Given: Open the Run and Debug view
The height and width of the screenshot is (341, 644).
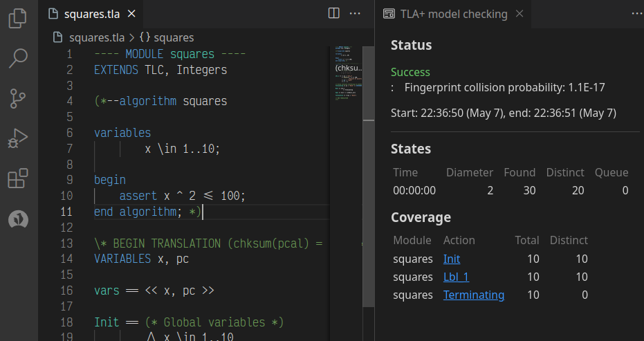Looking at the screenshot, I should pyautogui.click(x=18, y=139).
